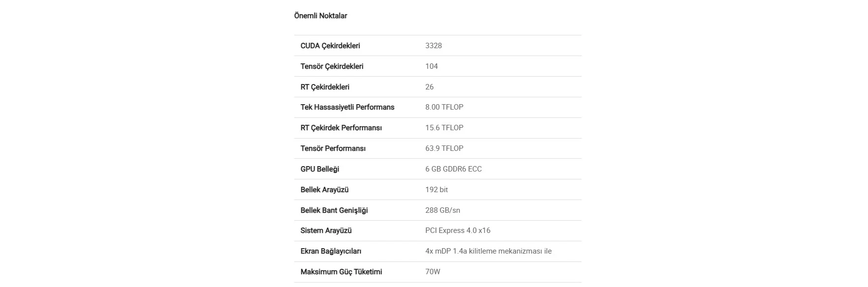Screen dimensions: 868x287
Task: Click the "Tensör Çekirdekleri" label
Action: click(332, 66)
